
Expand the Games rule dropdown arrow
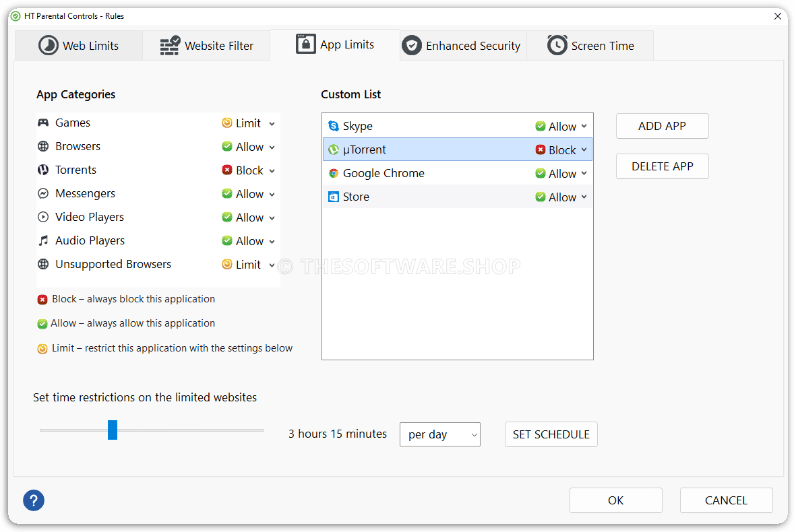272,124
